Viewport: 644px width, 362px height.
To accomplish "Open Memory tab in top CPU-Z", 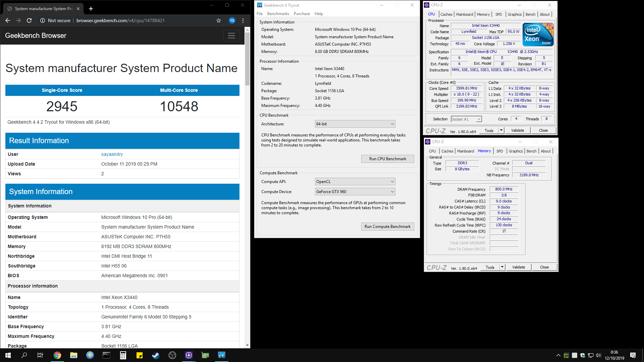I will [483, 14].
